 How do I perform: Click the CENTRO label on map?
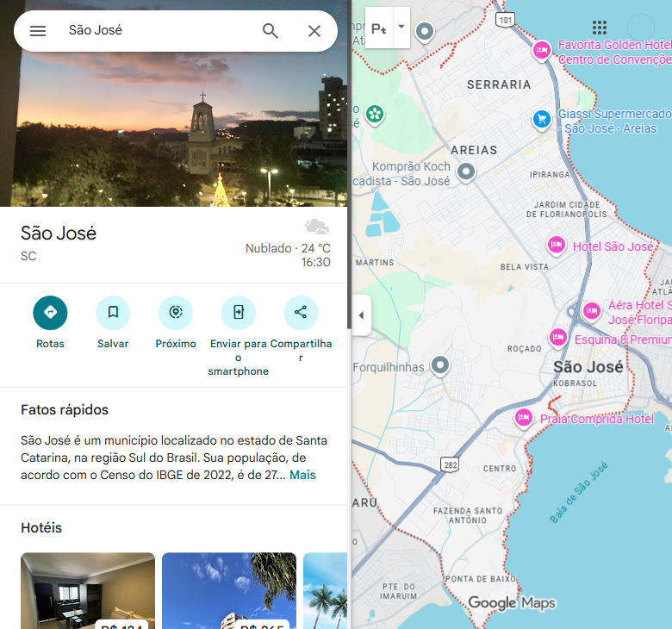click(x=500, y=469)
